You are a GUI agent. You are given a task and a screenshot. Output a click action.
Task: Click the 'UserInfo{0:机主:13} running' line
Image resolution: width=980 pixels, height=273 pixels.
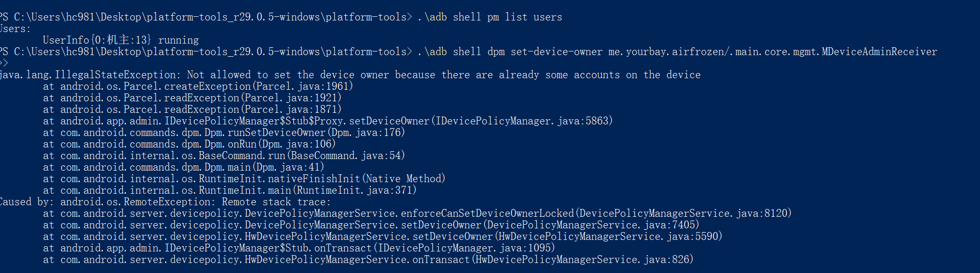pyautogui.click(x=121, y=40)
